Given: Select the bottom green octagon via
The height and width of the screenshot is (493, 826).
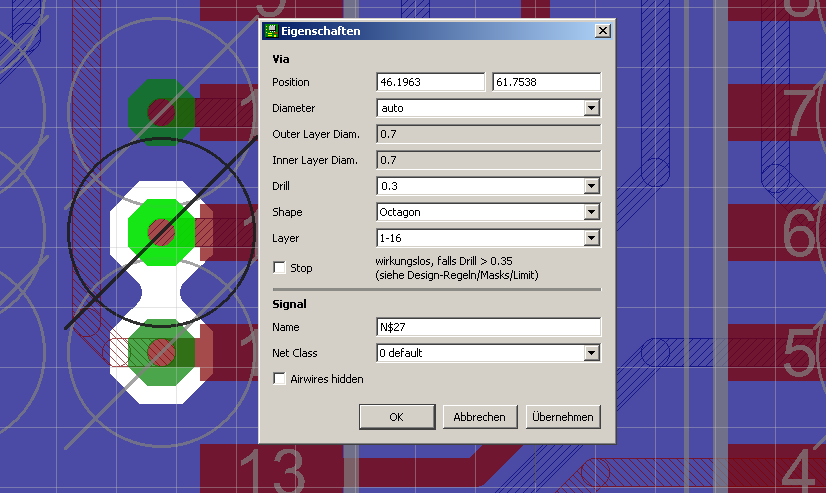Looking at the screenshot, I should (x=161, y=352).
